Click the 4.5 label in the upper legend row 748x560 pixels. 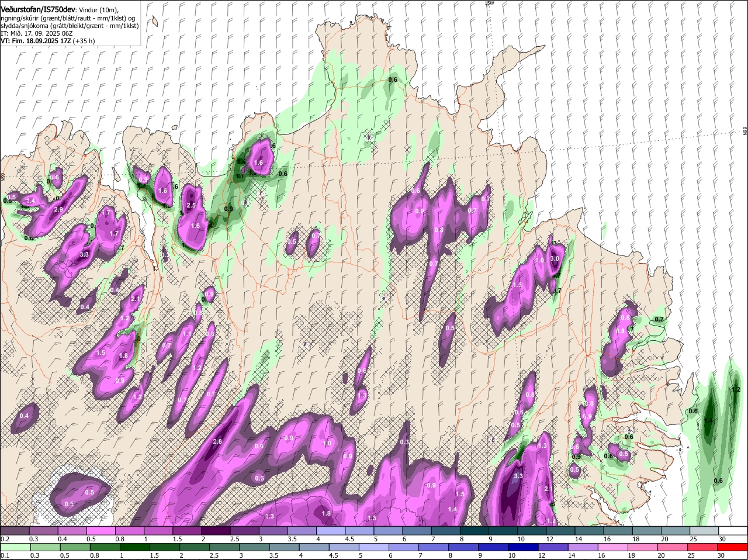point(351,539)
